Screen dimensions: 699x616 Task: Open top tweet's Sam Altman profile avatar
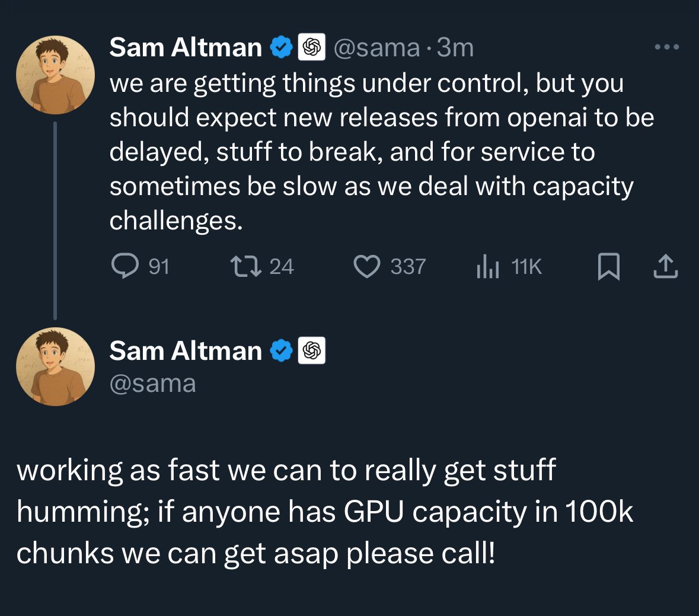point(55,75)
